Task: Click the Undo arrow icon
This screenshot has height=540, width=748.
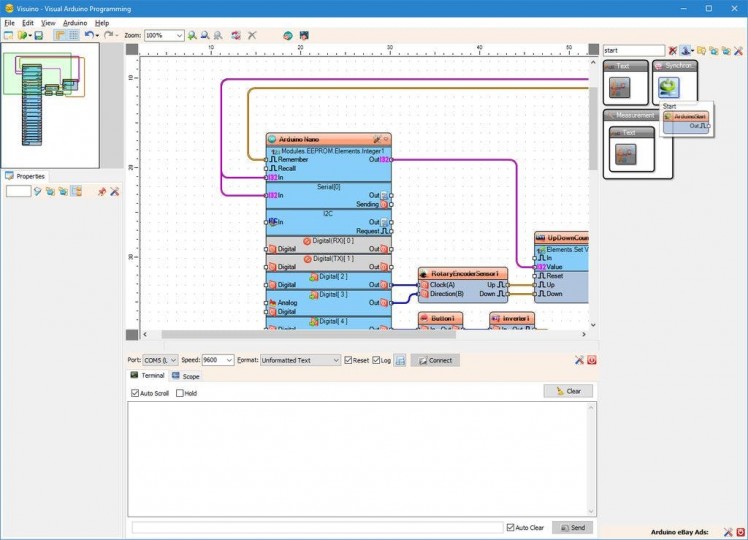Action: click(x=88, y=35)
